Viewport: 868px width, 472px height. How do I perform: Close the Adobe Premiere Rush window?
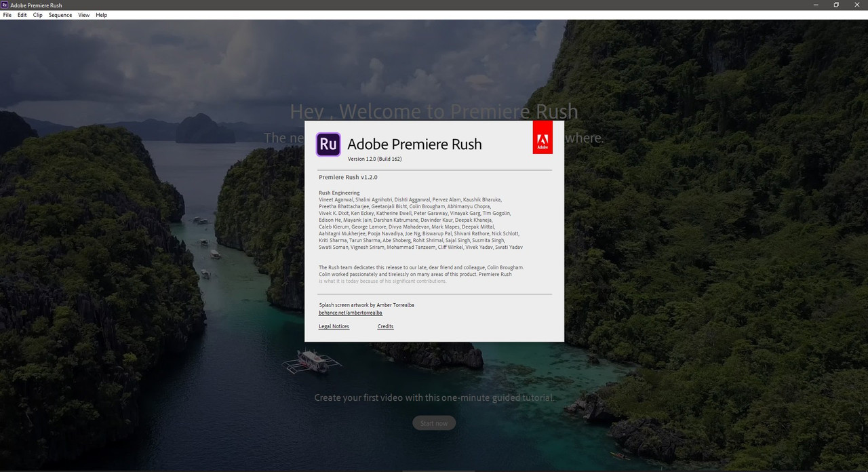click(x=857, y=5)
